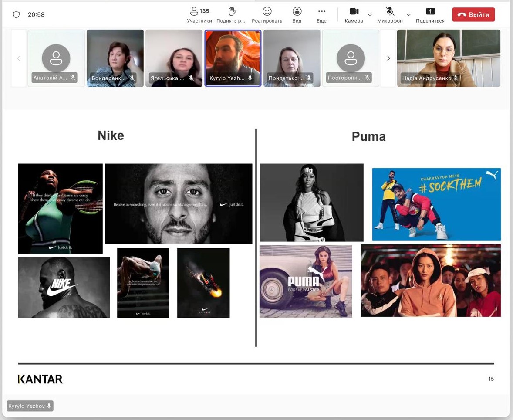Expand the microphone options dropdown arrow
This screenshot has width=513, height=420.
pos(408,15)
